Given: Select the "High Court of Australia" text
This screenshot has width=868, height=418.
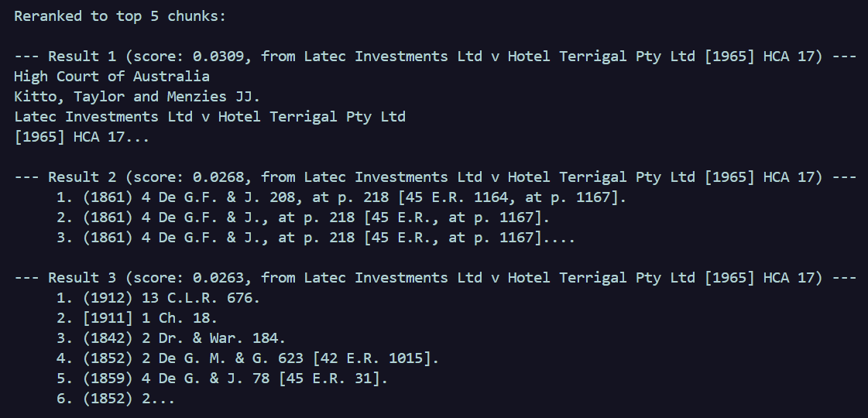Looking at the screenshot, I should coord(112,76).
